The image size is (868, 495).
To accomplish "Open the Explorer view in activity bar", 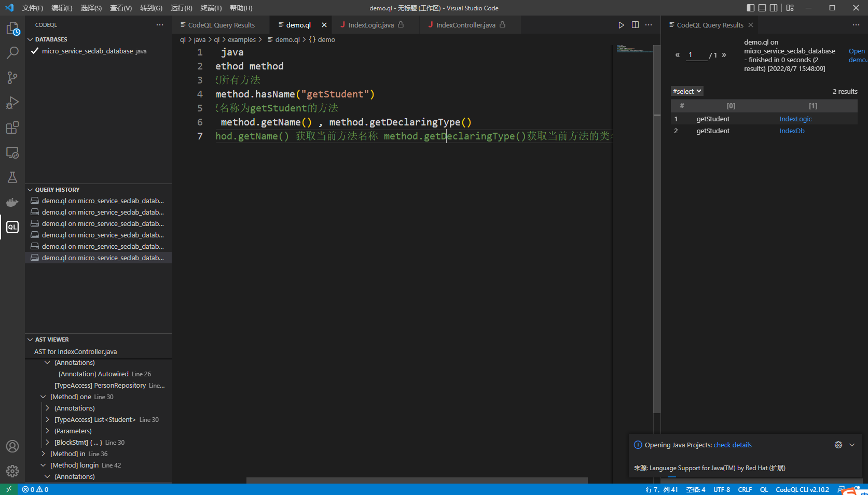I will point(12,29).
